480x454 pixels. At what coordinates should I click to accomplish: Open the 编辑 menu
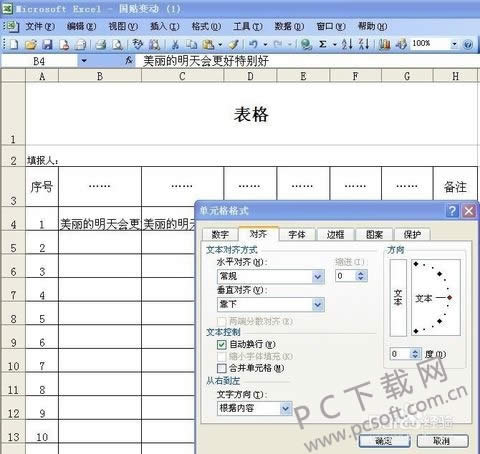click(81, 26)
